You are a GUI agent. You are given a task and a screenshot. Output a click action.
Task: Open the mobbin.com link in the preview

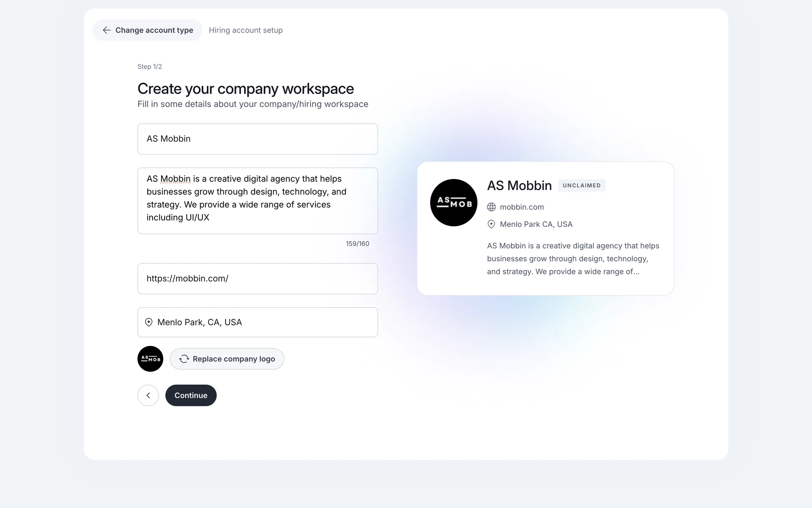(x=522, y=207)
